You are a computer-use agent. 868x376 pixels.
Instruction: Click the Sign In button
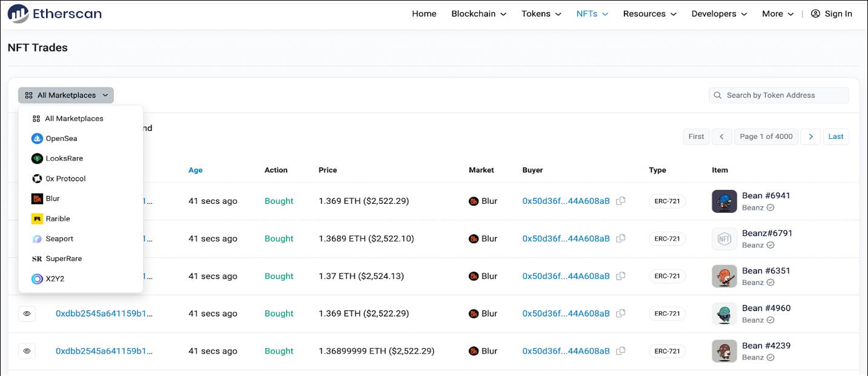point(831,14)
